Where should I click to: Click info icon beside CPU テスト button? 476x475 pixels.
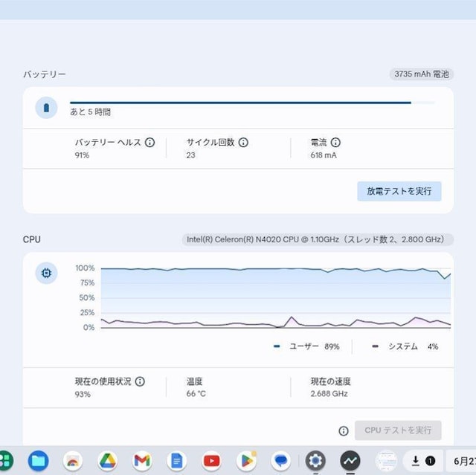(344, 430)
